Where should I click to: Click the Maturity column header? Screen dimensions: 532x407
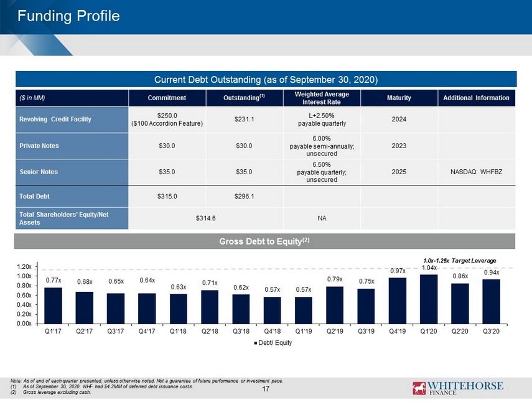[399, 98]
